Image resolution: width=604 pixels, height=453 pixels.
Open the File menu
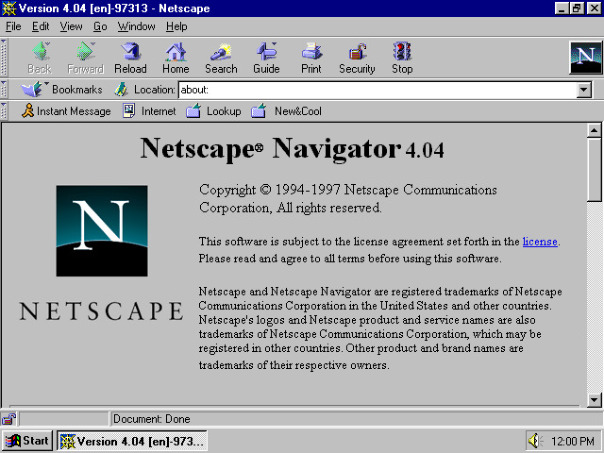pos(13,27)
